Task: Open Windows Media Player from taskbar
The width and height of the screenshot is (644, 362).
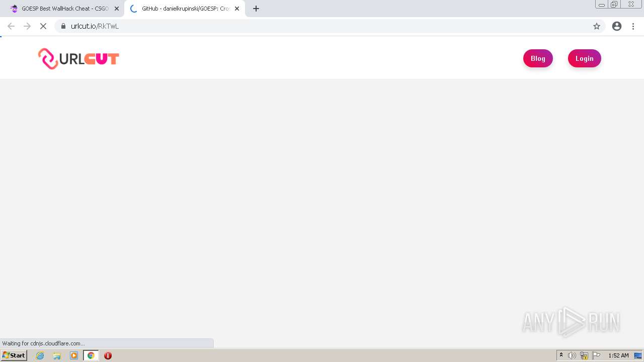Action: (74, 355)
